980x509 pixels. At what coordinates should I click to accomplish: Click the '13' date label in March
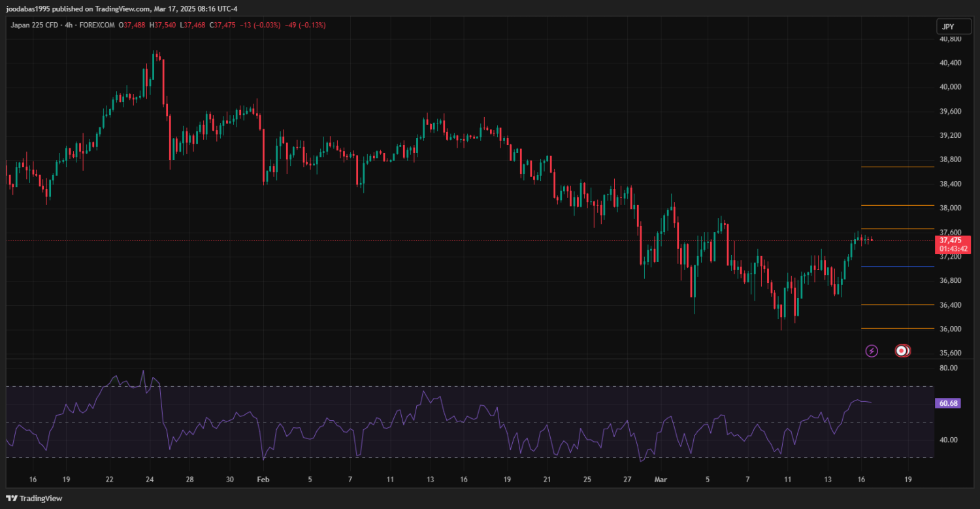[828, 479]
